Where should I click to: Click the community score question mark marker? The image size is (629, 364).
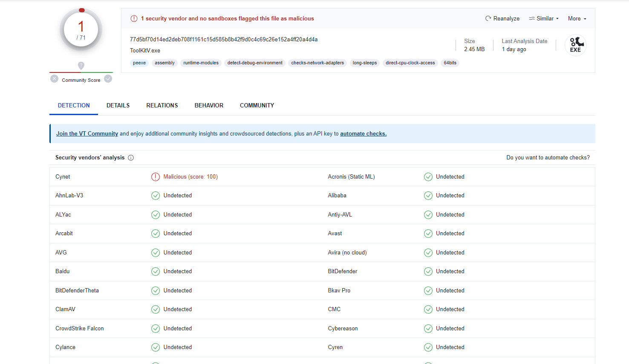81,66
